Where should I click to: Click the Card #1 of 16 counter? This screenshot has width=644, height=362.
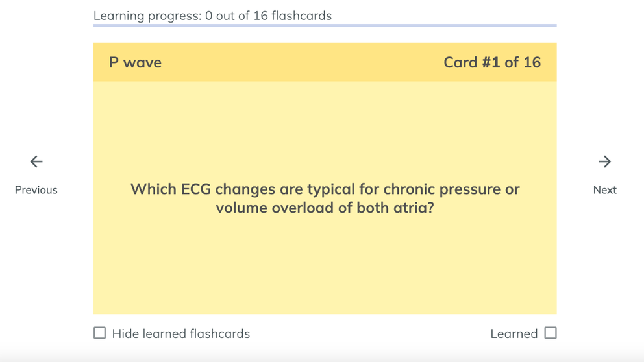[492, 62]
